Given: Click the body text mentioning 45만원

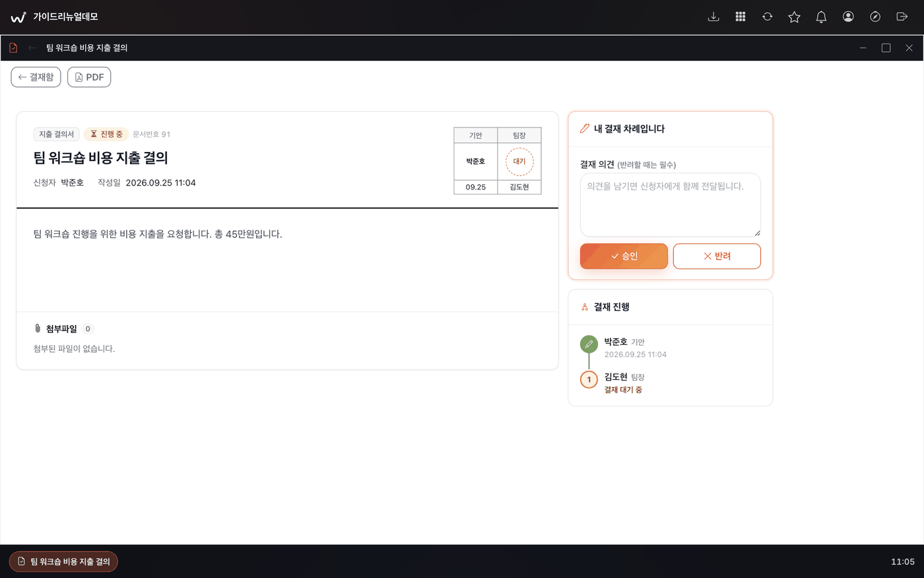Looking at the screenshot, I should point(158,235).
